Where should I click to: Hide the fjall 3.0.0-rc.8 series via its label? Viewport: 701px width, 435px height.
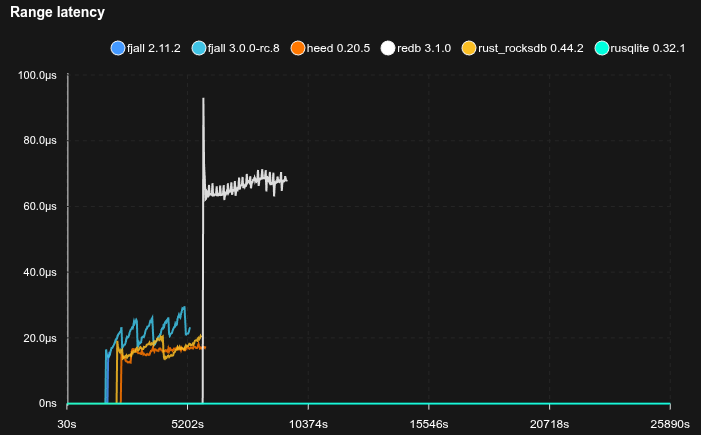pos(243,48)
